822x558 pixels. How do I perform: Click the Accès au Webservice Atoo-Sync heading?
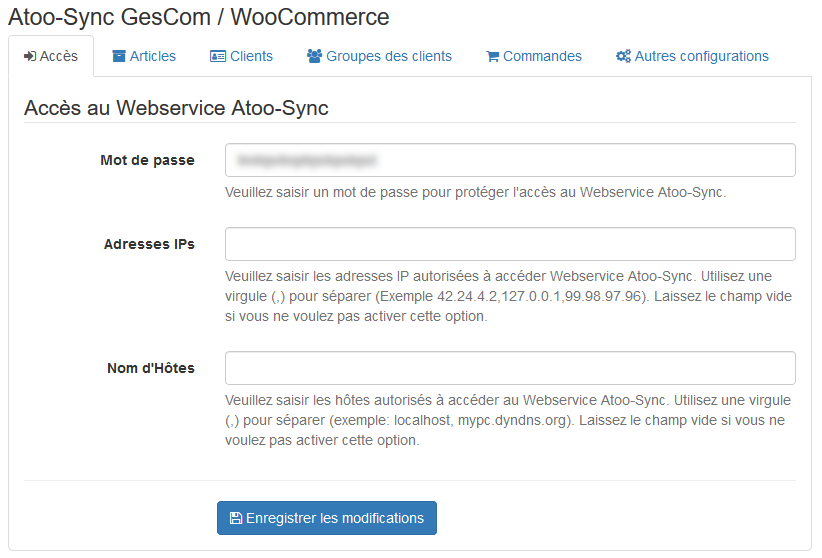click(x=176, y=108)
